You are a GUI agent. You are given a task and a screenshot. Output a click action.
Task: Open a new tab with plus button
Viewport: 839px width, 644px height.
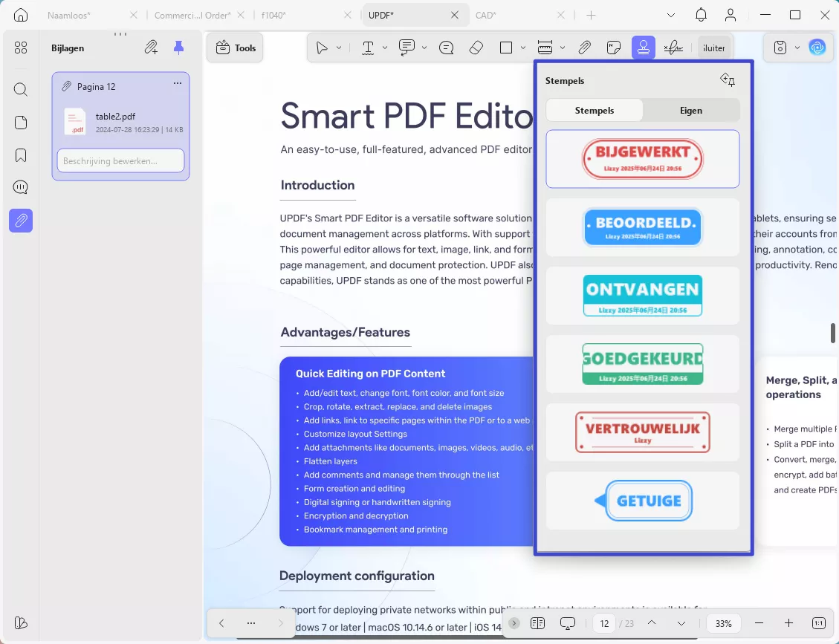tap(591, 15)
